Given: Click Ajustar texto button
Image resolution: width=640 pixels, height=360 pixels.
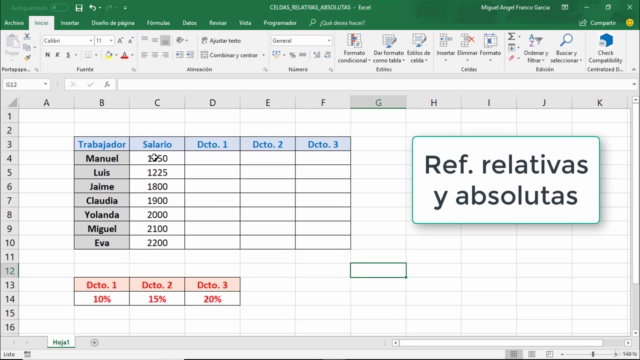Looking at the screenshot, I should 221,40.
